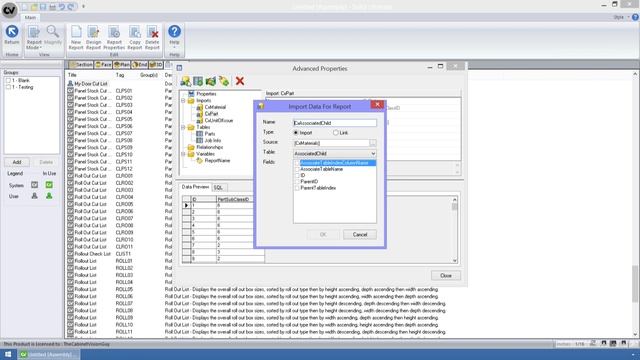Click the Add button under Groups

click(x=17, y=162)
